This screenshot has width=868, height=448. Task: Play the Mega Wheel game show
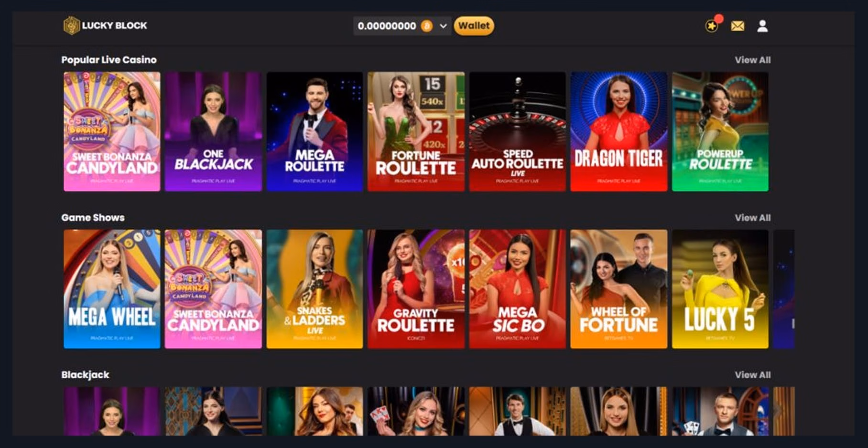coord(112,289)
